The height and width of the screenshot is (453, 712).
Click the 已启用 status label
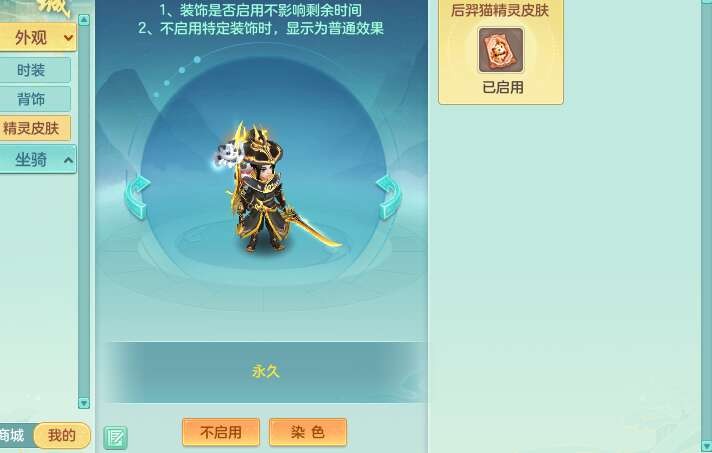click(503, 87)
